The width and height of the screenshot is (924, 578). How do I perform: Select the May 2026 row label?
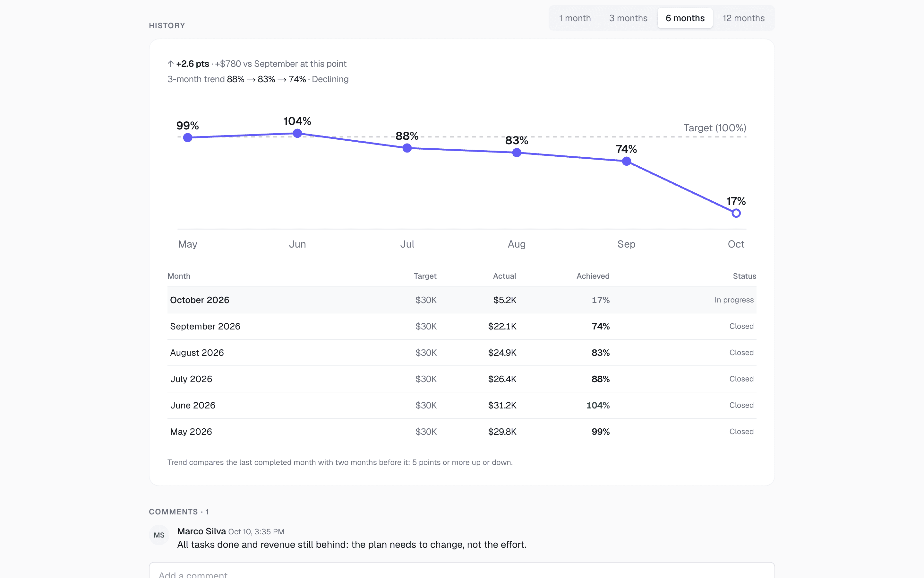(x=191, y=432)
